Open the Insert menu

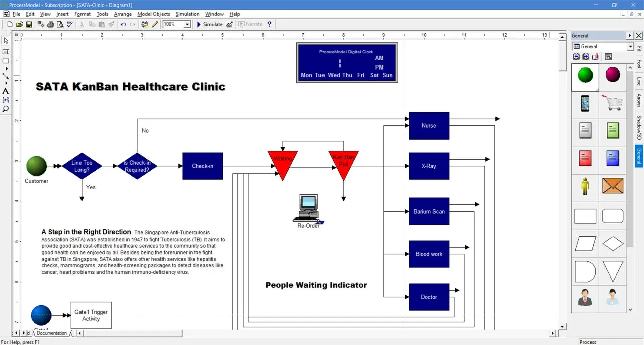(x=62, y=14)
